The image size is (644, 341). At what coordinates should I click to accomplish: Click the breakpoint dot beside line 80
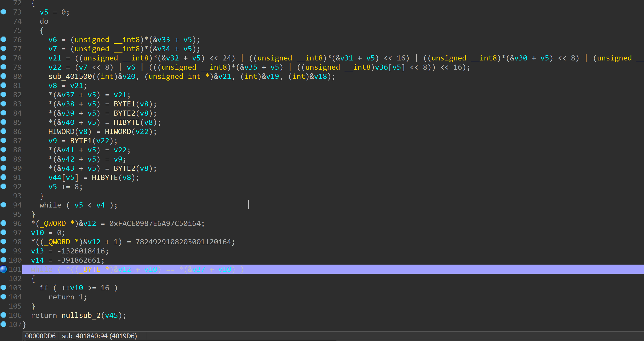(x=3, y=76)
